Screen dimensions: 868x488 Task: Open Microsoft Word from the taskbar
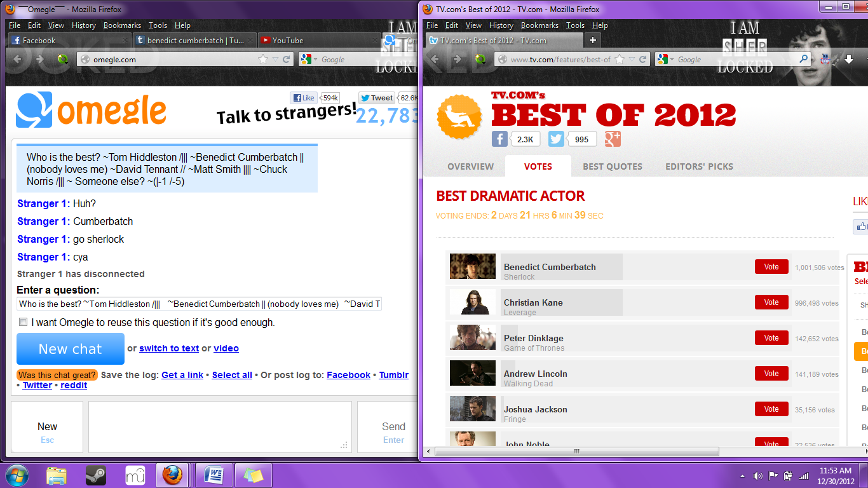pos(214,475)
